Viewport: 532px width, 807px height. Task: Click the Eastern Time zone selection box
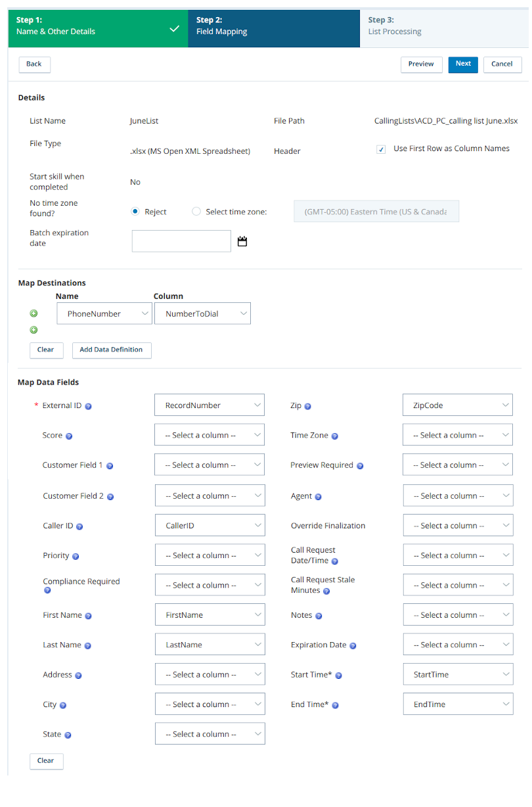pyautogui.click(x=376, y=212)
